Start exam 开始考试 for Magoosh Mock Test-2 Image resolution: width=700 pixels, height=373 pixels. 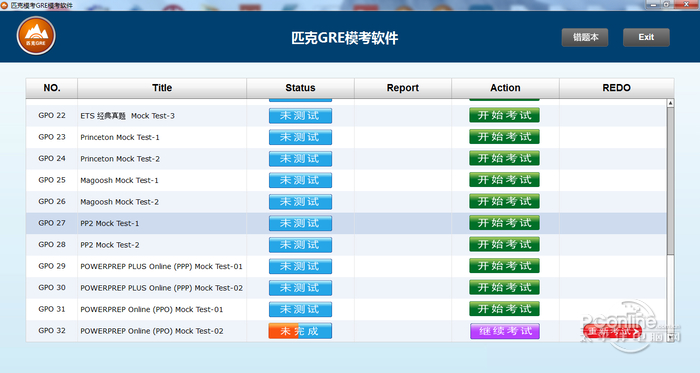click(504, 201)
